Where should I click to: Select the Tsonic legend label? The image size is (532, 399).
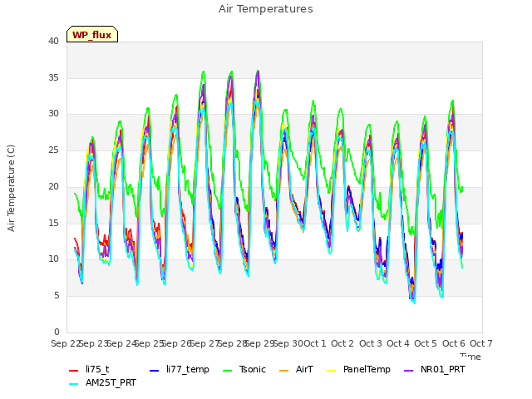point(253,369)
